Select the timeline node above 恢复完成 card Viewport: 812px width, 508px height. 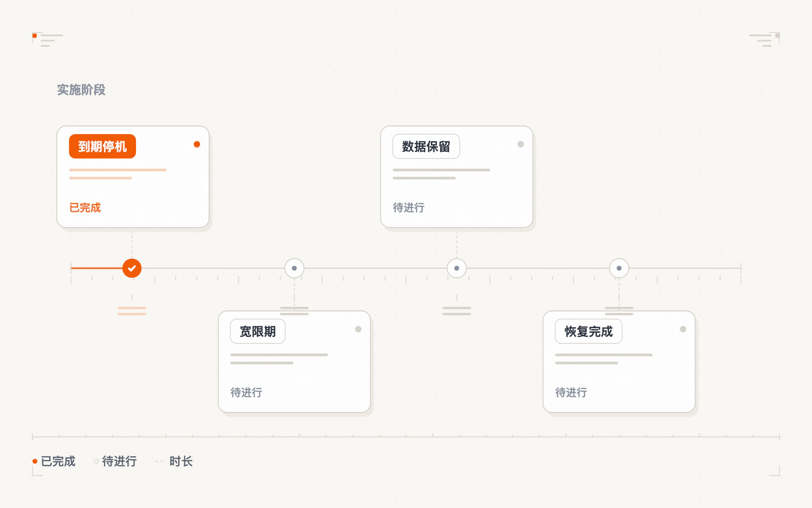(619, 268)
